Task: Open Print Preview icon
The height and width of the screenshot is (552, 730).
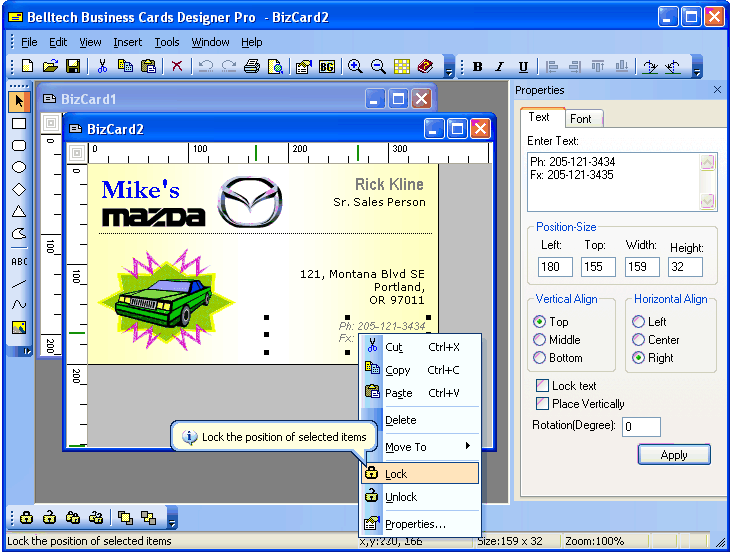Action: [275, 66]
